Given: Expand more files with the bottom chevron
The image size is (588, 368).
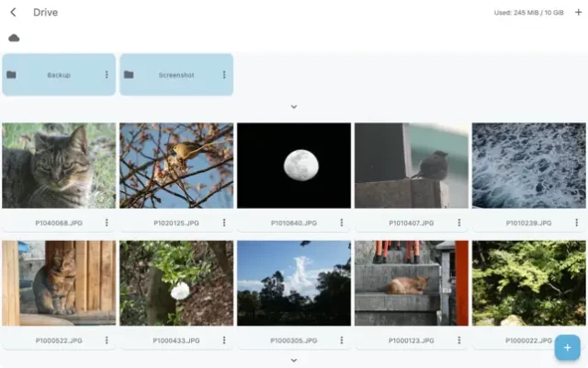Looking at the screenshot, I should pyautogui.click(x=294, y=360).
